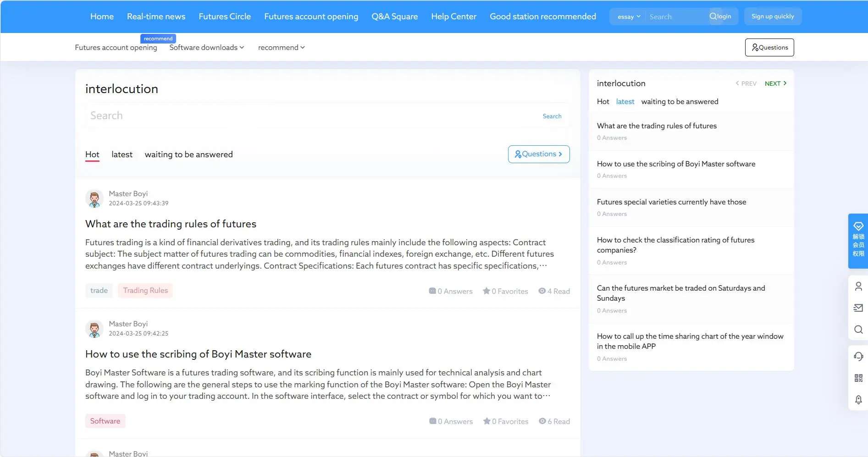Favorite the Boyi Master scribing post
Screen dimensions: 868x457
(506, 421)
